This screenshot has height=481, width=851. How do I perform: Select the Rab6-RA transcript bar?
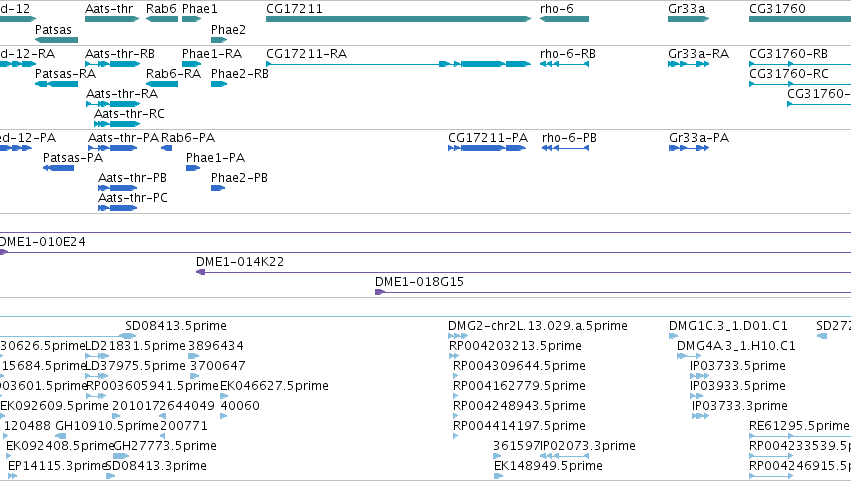[x=162, y=84]
